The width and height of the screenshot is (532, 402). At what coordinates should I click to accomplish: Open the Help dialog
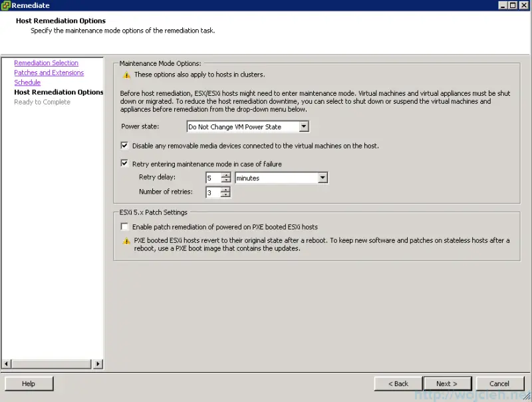click(x=29, y=383)
